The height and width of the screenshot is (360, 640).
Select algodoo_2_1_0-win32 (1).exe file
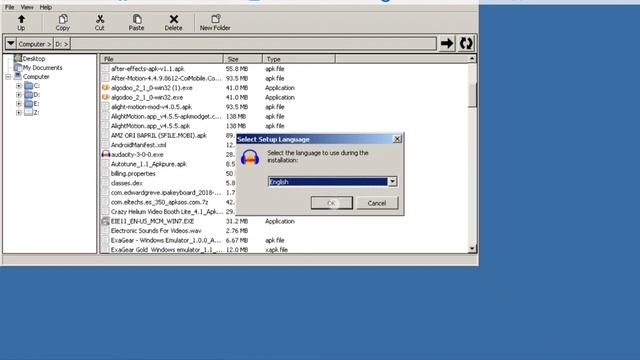pyautogui.click(x=151, y=88)
